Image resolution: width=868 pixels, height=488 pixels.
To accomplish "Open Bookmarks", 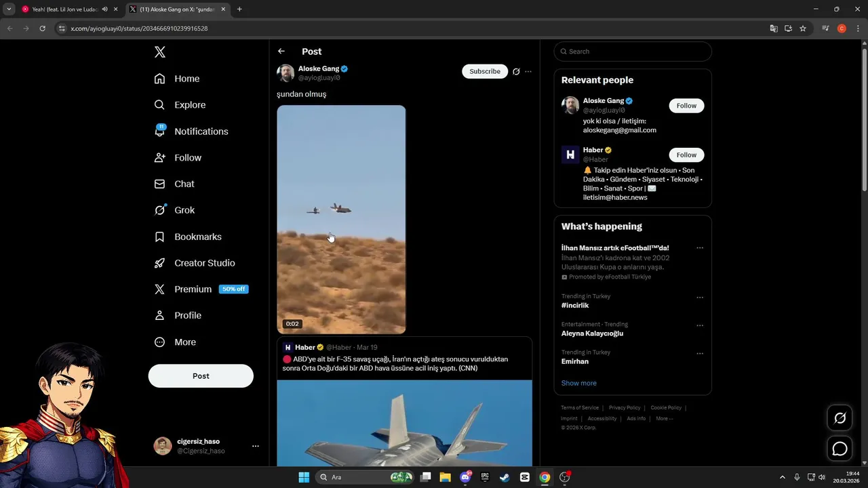I will 188,237.
